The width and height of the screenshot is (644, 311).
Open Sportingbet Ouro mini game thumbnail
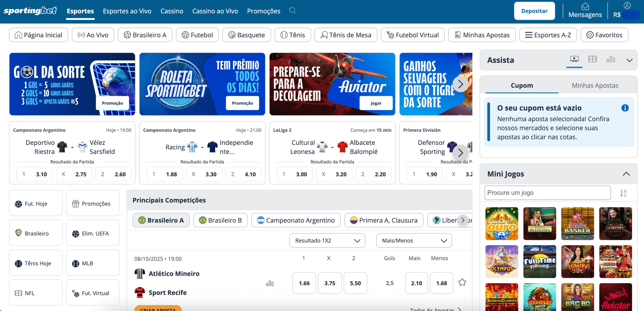[x=502, y=223]
